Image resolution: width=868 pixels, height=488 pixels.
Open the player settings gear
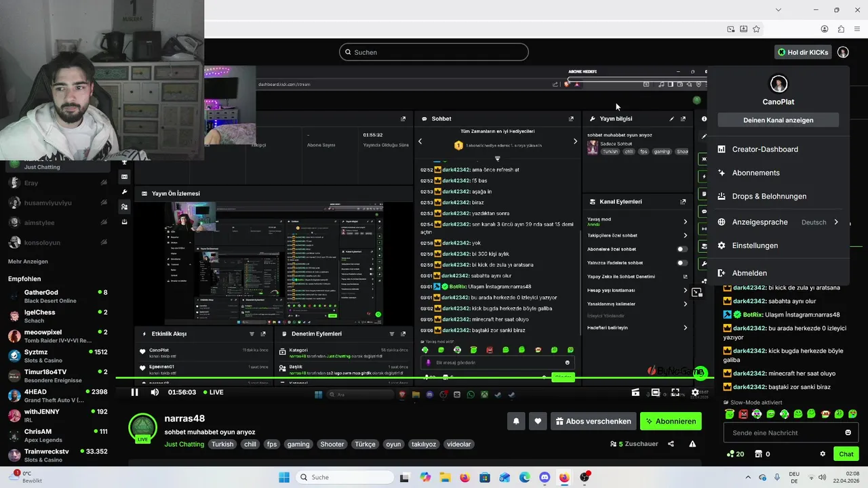(695, 392)
